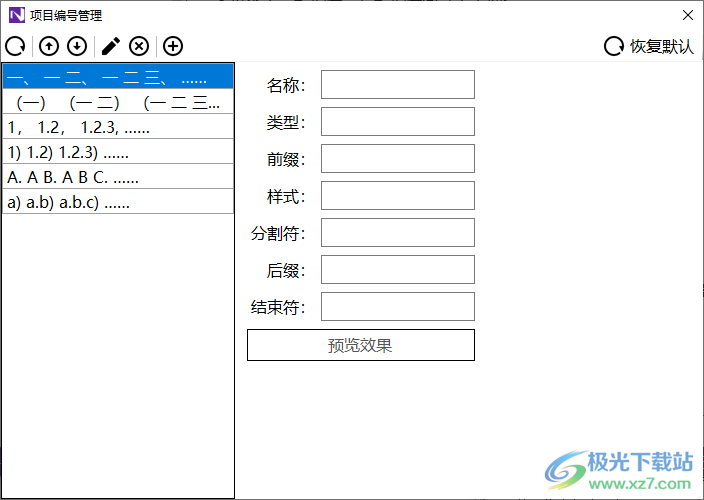This screenshot has height=500, width=704.
Task: Select the list row '1) 1.2) 1.2.3) ......'
Action: pos(118,151)
